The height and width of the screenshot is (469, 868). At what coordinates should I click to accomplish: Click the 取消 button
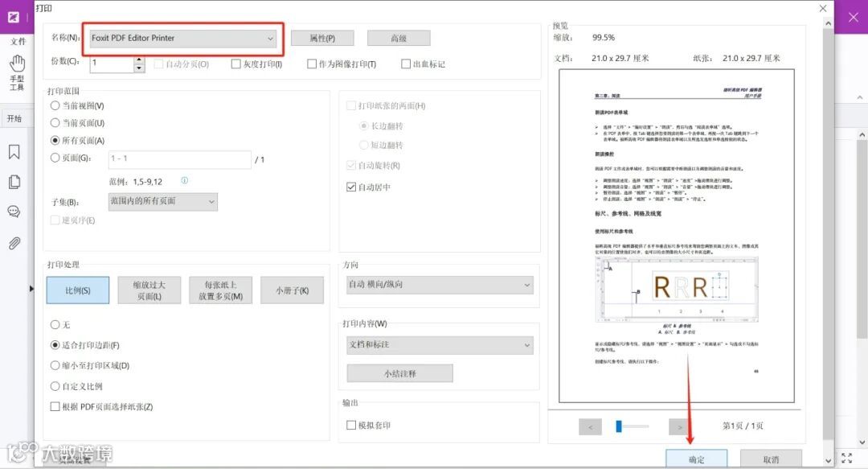click(x=771, y=459)
